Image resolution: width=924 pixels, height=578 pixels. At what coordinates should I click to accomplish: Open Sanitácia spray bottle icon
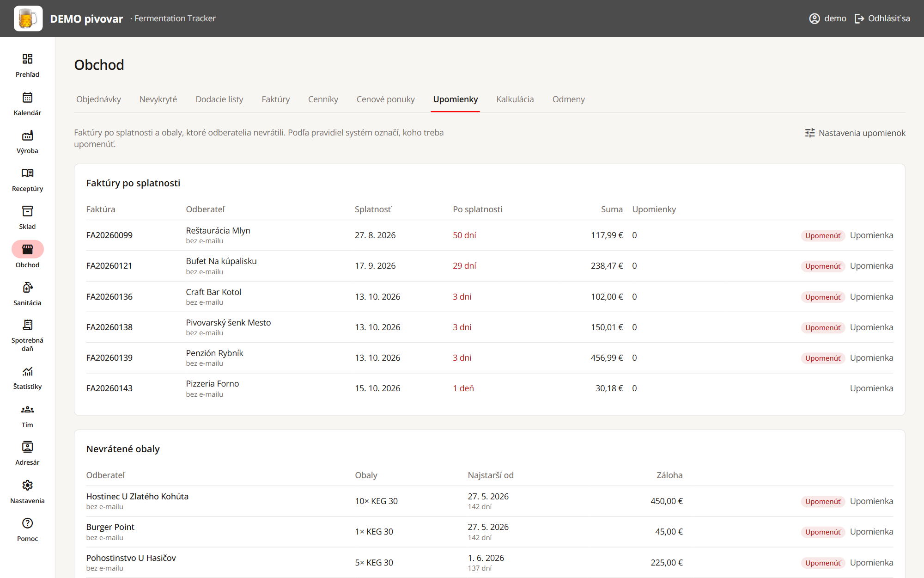27,287
